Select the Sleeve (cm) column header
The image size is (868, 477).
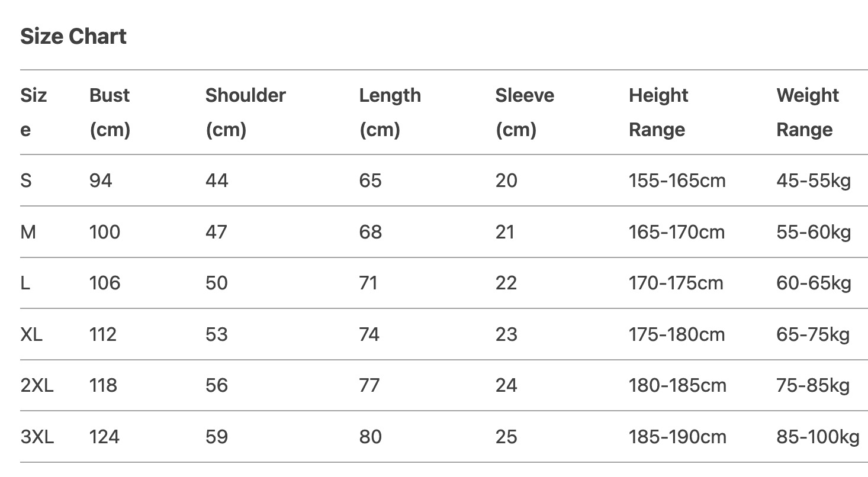pos(525,112)
